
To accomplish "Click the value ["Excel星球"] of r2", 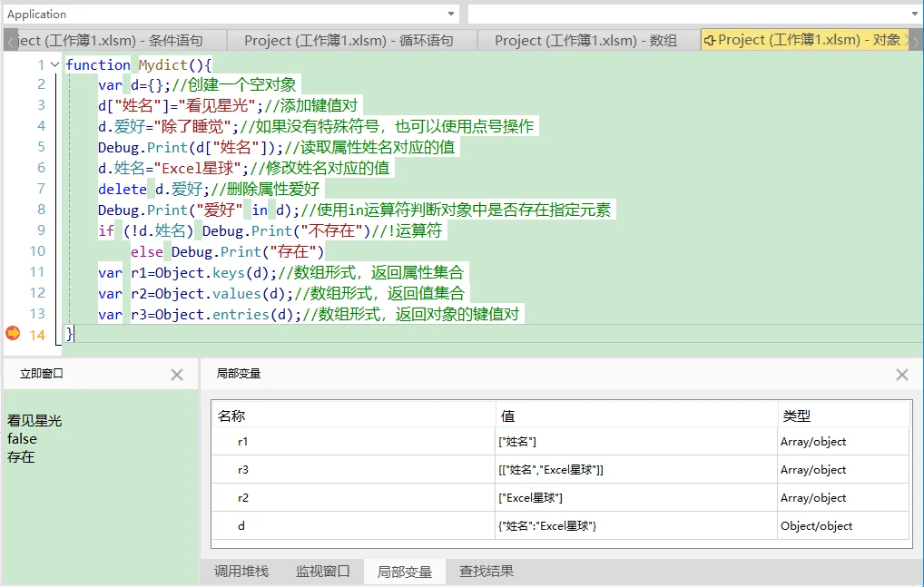I will pos(530,498).
